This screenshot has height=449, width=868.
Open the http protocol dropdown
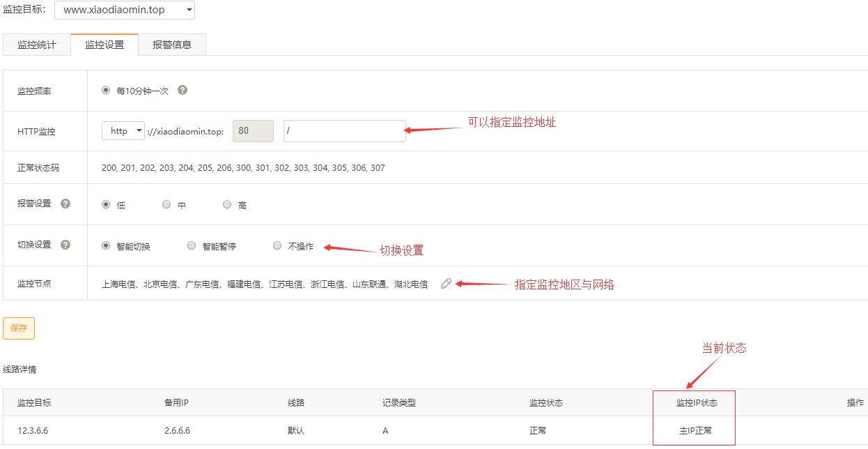click(123, 131)
